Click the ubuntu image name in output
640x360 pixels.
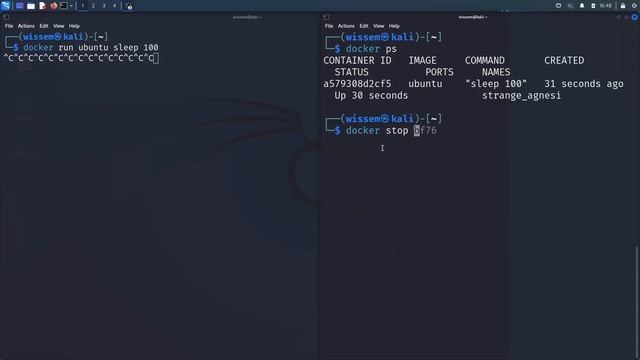pyautogui.click(x=425, y=84)
